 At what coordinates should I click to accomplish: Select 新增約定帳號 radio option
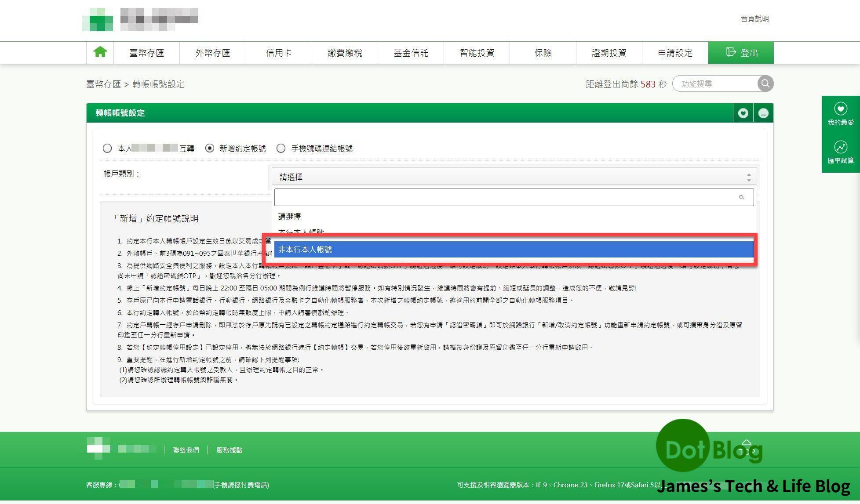(x=210, y=149)
